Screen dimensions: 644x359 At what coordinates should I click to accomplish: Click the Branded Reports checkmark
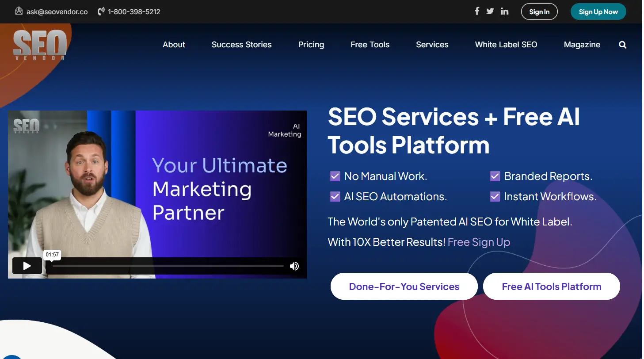(x=495, y=176)
